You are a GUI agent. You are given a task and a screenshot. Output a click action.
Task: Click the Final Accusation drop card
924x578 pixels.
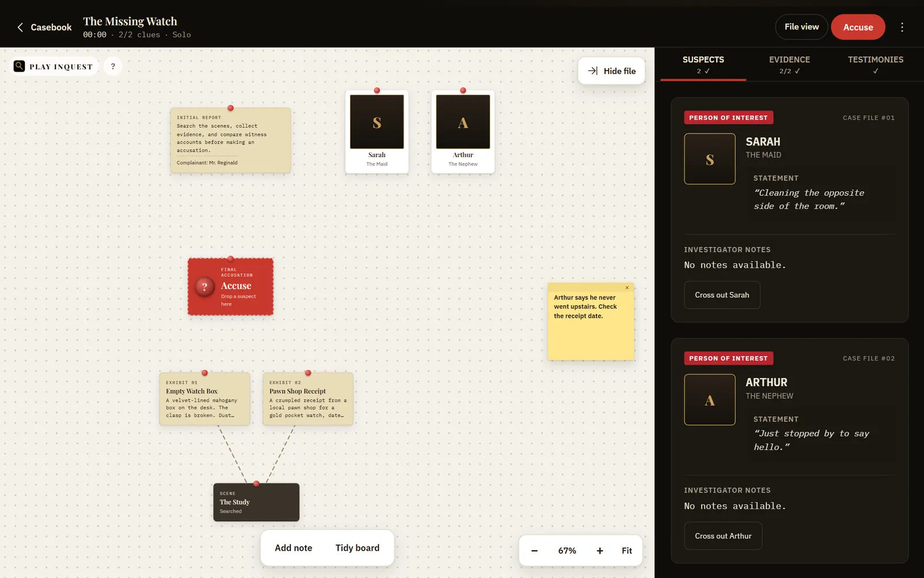[x=230, y=287]
